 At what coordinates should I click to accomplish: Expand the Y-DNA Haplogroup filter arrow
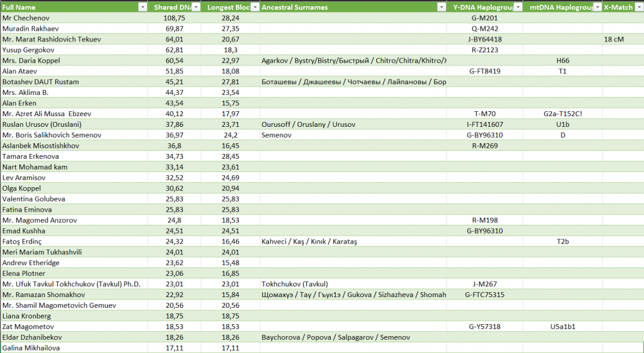pos(518,7)
